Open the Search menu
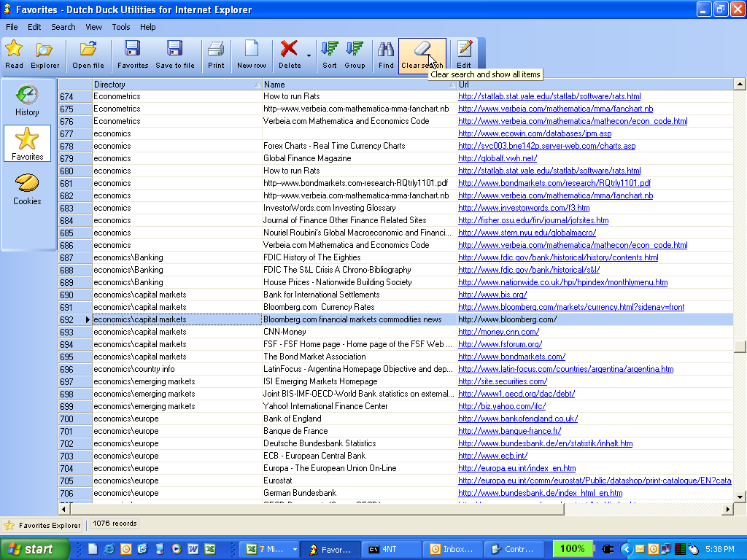 tap(63, 27)
